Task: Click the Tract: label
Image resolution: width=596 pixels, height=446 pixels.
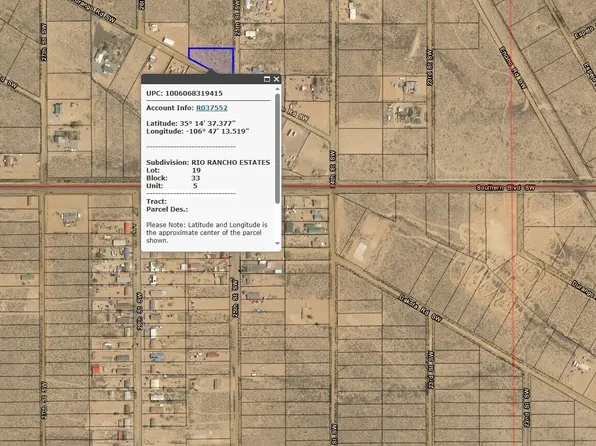Action: 157,202
